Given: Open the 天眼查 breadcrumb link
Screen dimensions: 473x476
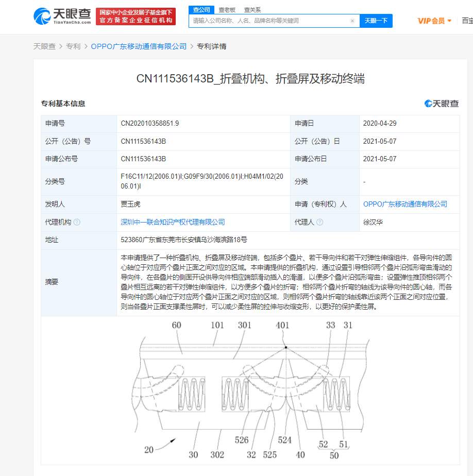Looking at the screenshot, I should [44, 46].
